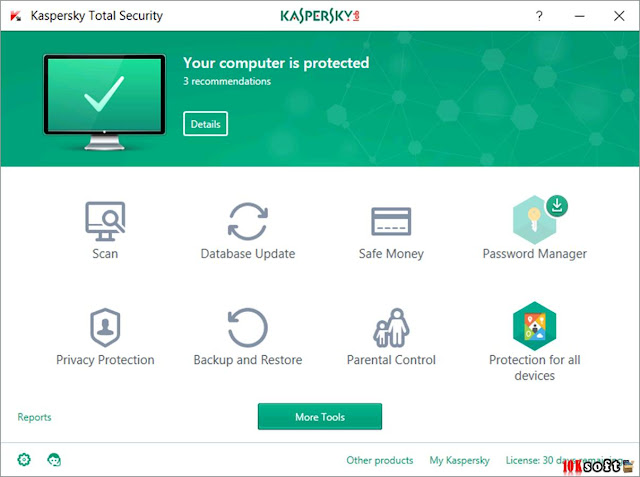Viewport: 640px width, 477px height.
Task: Open Settings gear icon in footer
Action: coord(24,459)
